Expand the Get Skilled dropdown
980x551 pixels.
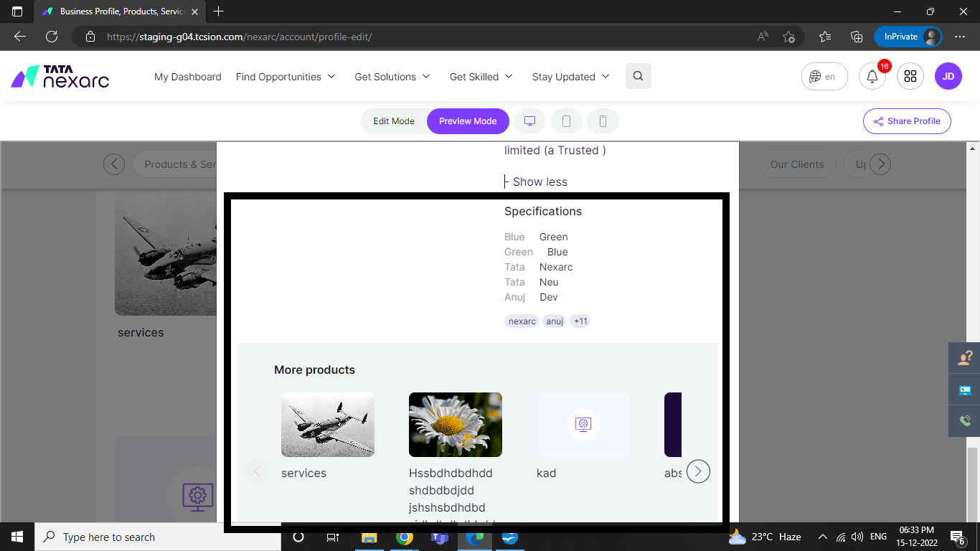[x=481, y=76]
